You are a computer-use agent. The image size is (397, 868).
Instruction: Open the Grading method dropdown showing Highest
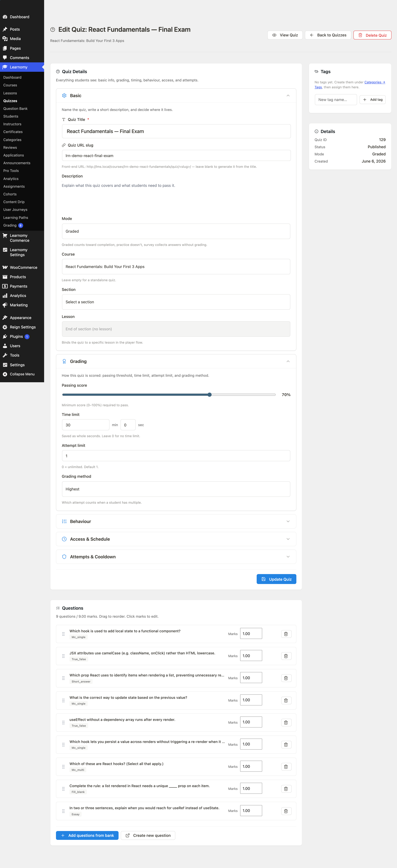click(176, 489)
